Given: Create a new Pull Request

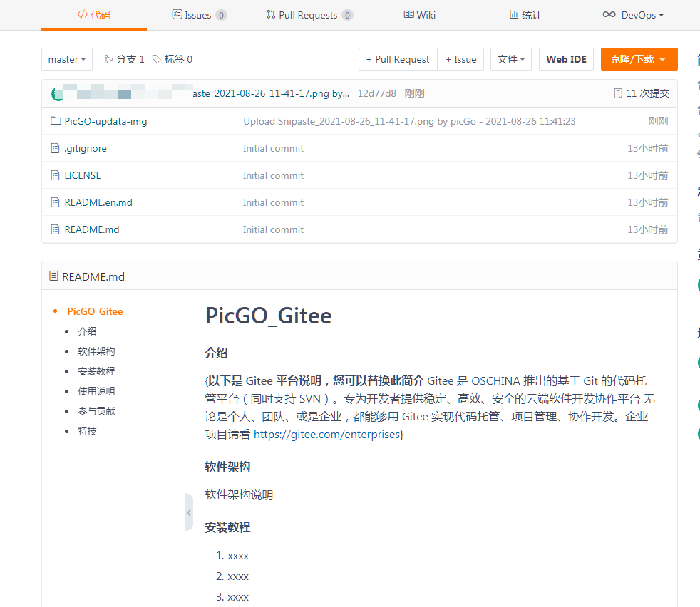Looking at the screenshot, I should click(398, 59).
